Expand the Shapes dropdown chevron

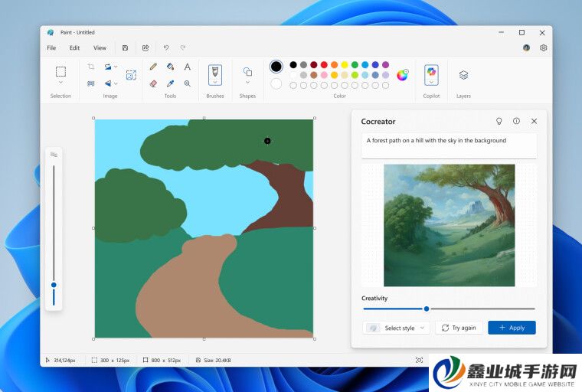pos(247,83)
